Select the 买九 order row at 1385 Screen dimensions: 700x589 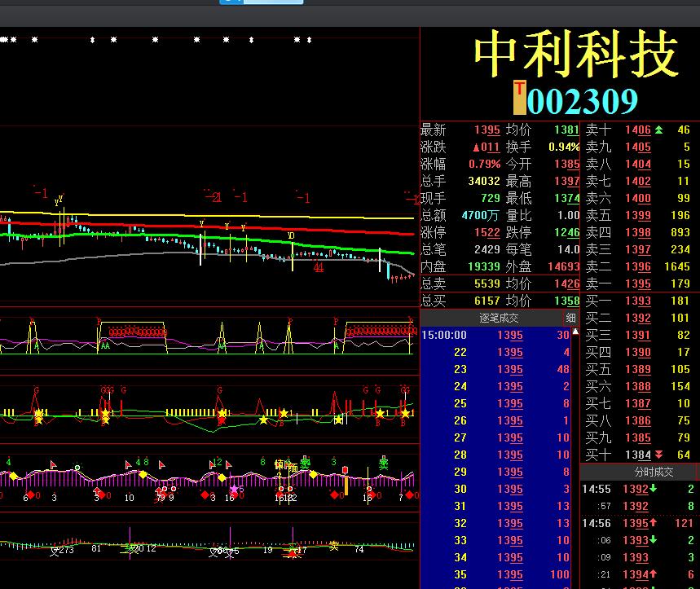[x=639, y=437]
